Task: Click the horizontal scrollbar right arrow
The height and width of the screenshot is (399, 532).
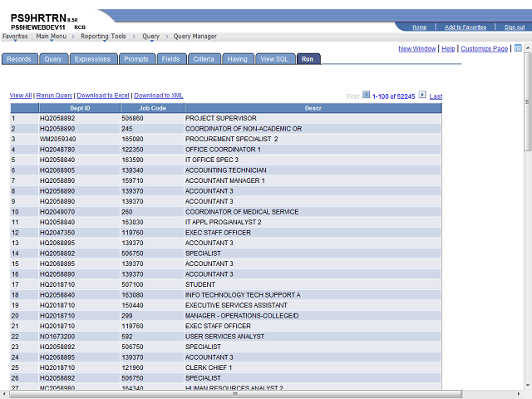Action: pyautogui.click(x=519, y=394)
